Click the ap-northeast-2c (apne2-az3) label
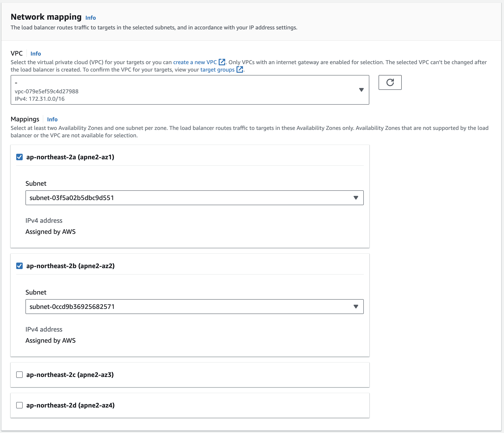This screenshot has width=504, height=433. coord(70,375)
